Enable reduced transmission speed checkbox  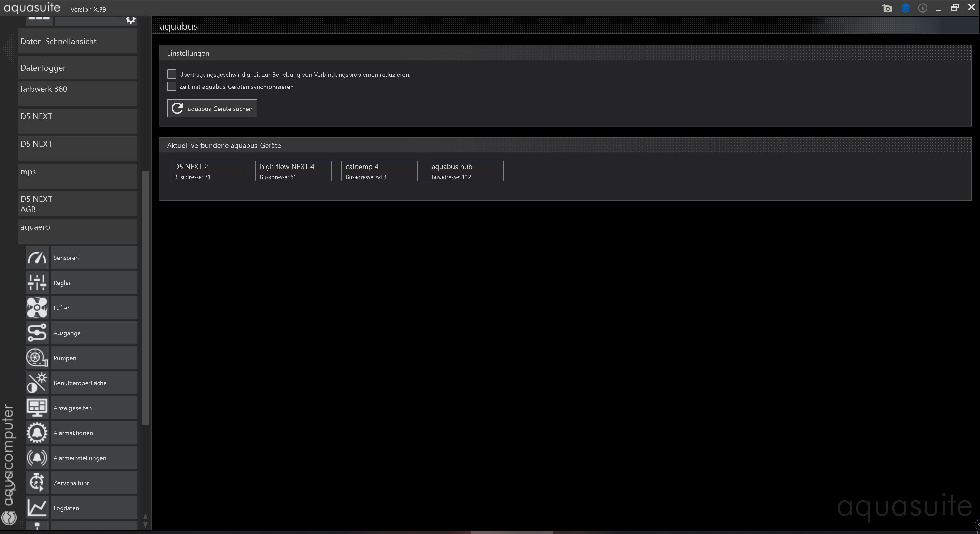(x=172, y=74)
